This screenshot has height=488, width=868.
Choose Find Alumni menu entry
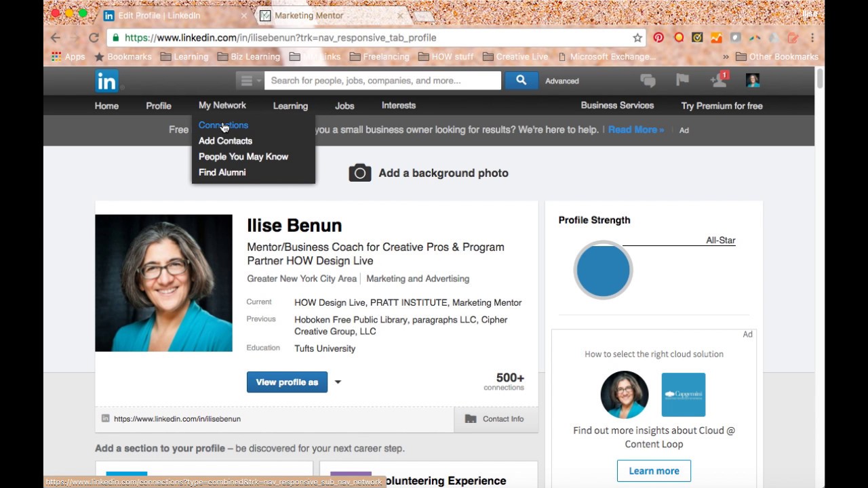click(x=222, y=172)
